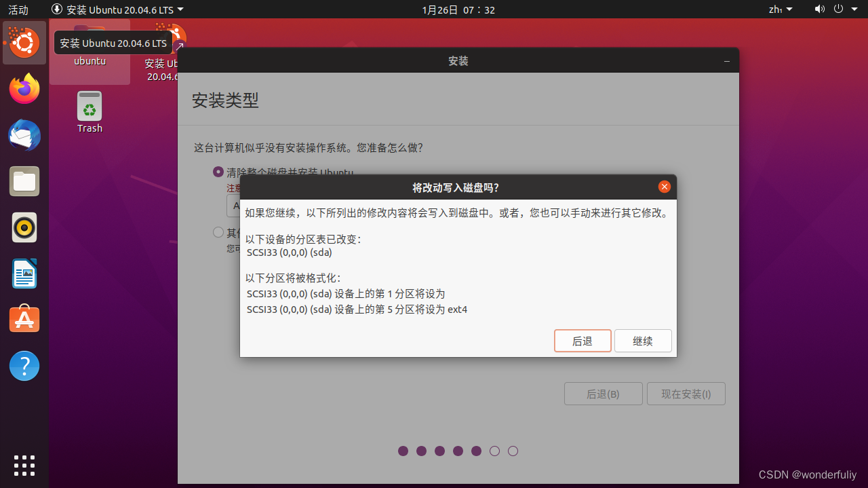Click the volume icon in the top bar
868x488 pixels.
tap(820, 10)
